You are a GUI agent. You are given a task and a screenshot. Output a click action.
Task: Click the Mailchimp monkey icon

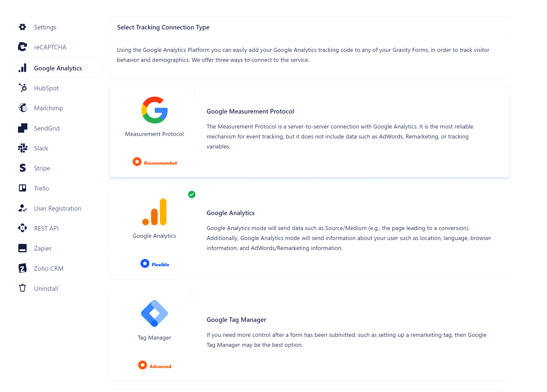pyautogui.click(x=23, y=108)
